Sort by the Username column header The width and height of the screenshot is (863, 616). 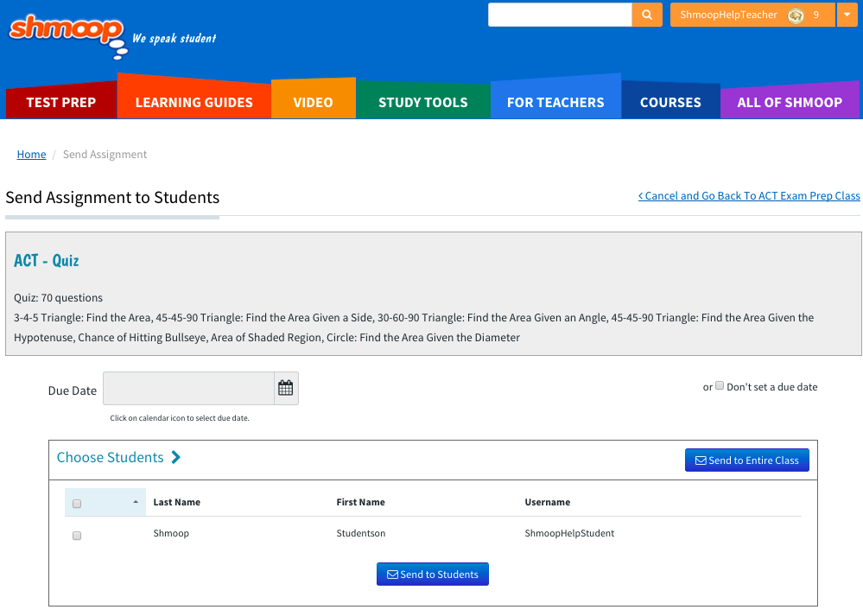[547, 502]
